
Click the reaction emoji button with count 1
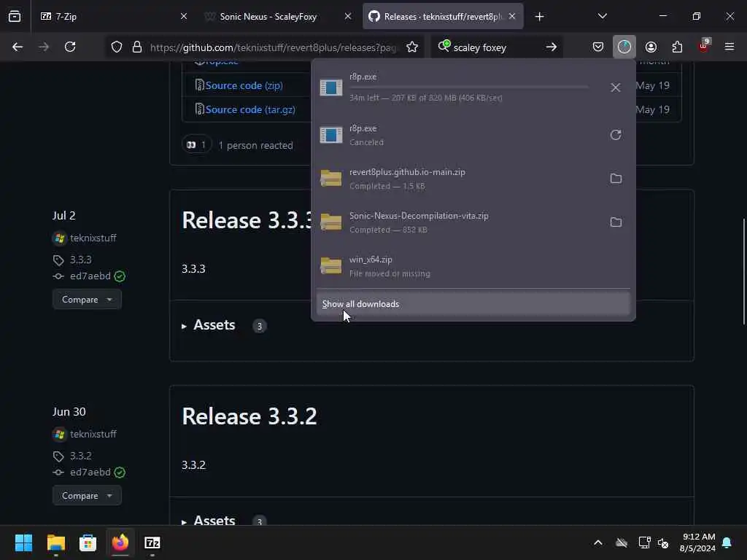pos(196,145)
